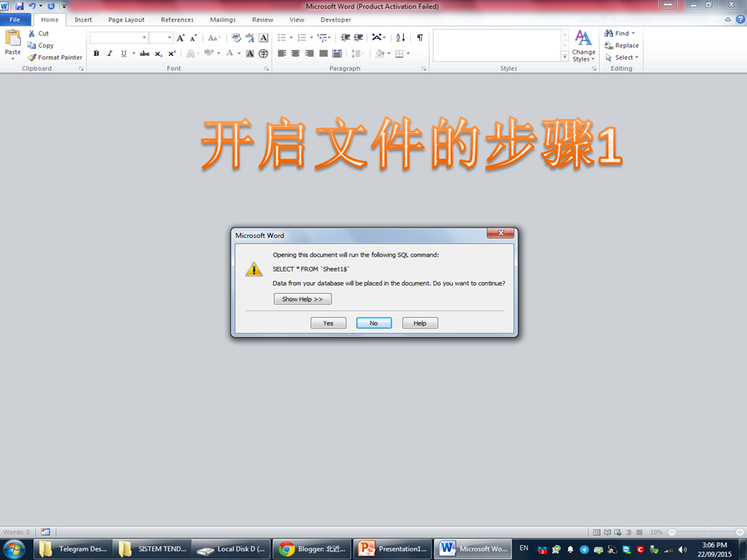Image resolution: width=747 pixels, height=560 pixels.
Task: Align text left in Paragraph group
Action: [x=282, y=54]
